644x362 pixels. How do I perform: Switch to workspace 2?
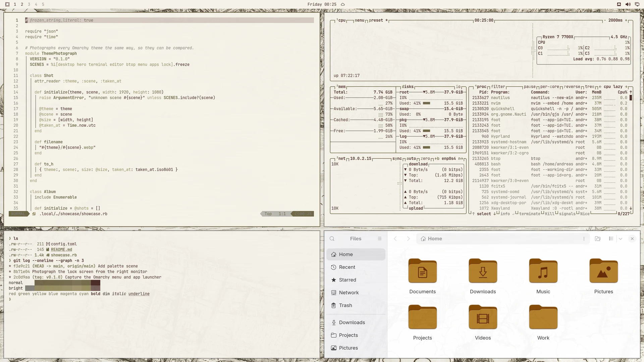coord(22,4)
